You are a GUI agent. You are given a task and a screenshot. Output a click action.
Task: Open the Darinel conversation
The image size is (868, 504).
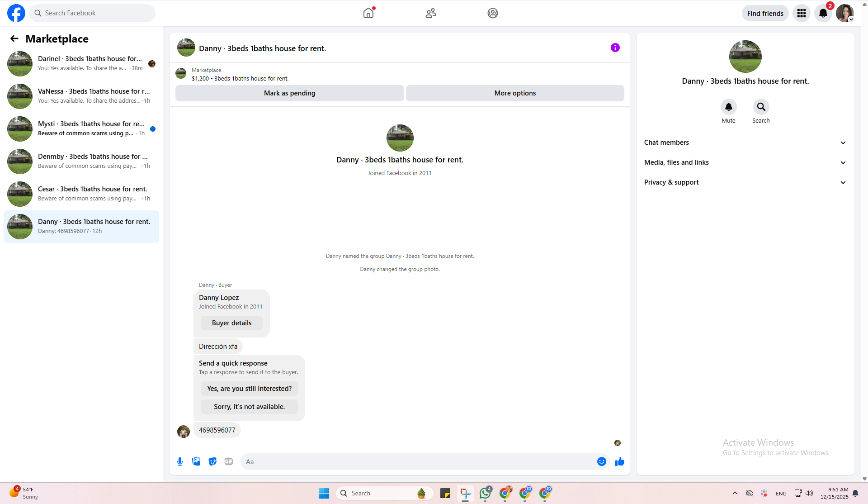(x=81, y=64)
